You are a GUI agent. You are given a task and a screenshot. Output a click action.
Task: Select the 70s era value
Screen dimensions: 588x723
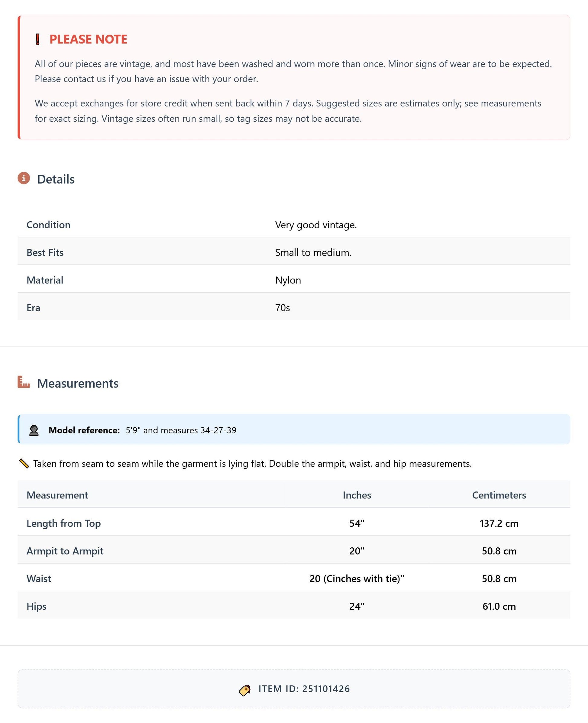coord(283,308)
